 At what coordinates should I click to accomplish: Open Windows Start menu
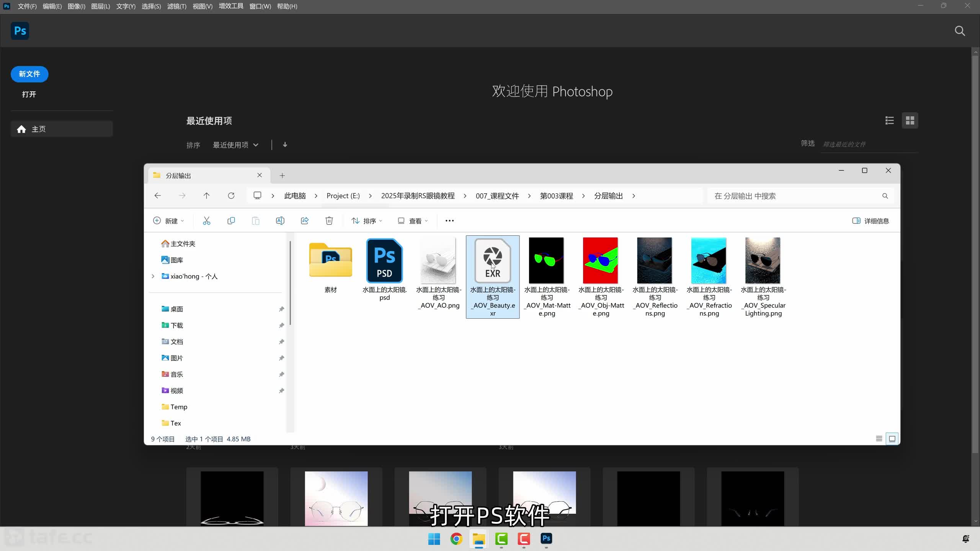tap(434, 539)
